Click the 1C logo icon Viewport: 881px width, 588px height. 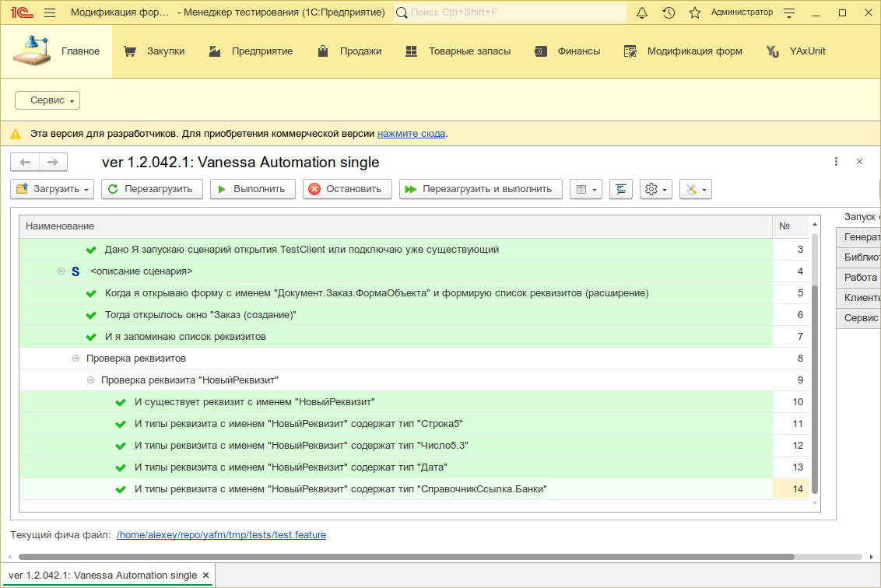coord(21,12)
